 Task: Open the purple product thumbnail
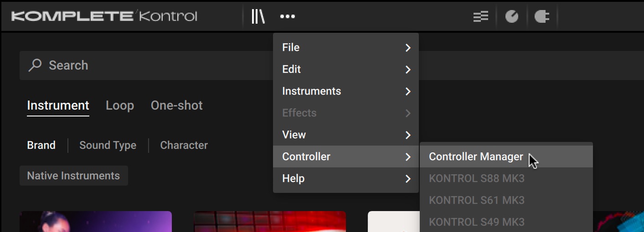point(96,222)
